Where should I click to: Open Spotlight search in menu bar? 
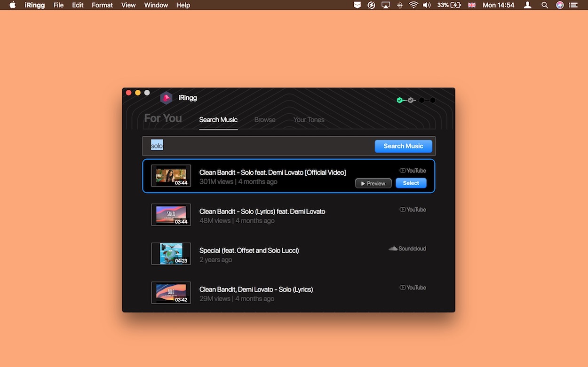(545, 5)
